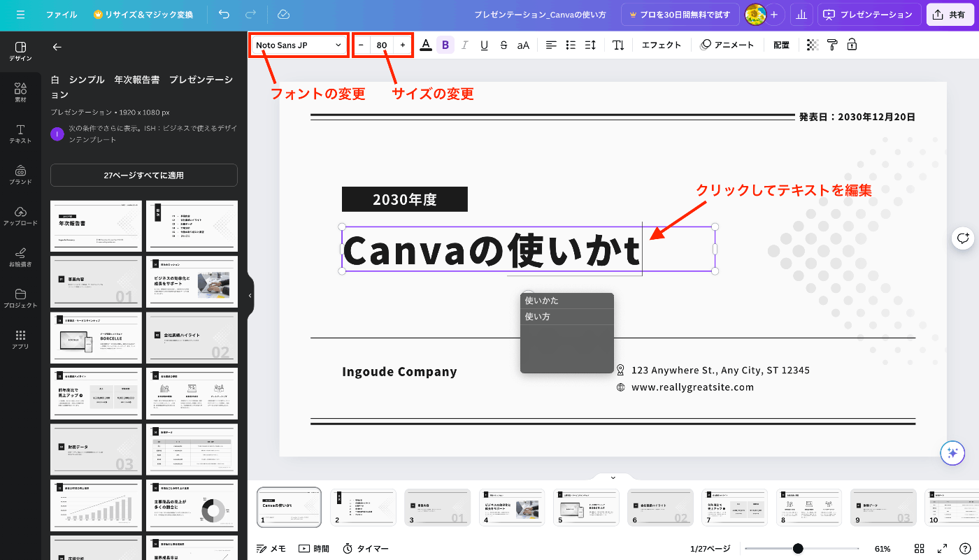Open the アプリ apps sidebar tab
Screen dimensions: 979x560
(x=20, y=340)
